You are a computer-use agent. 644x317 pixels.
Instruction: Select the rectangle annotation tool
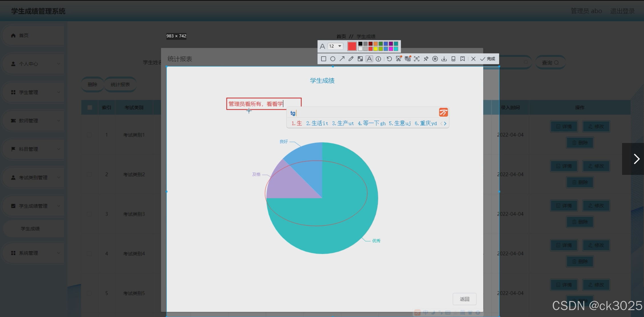pyautogui.click(x=324, y=59)
